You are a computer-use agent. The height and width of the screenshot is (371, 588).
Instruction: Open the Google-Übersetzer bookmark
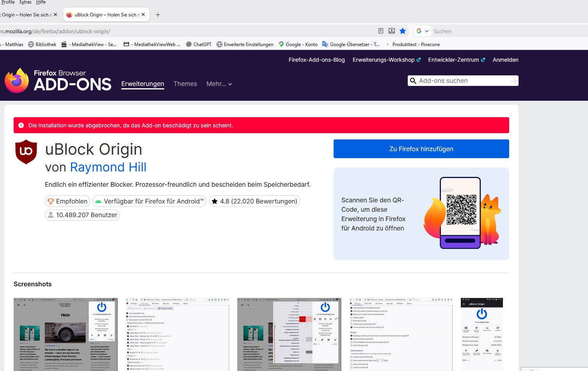click(x=351, y=45)
